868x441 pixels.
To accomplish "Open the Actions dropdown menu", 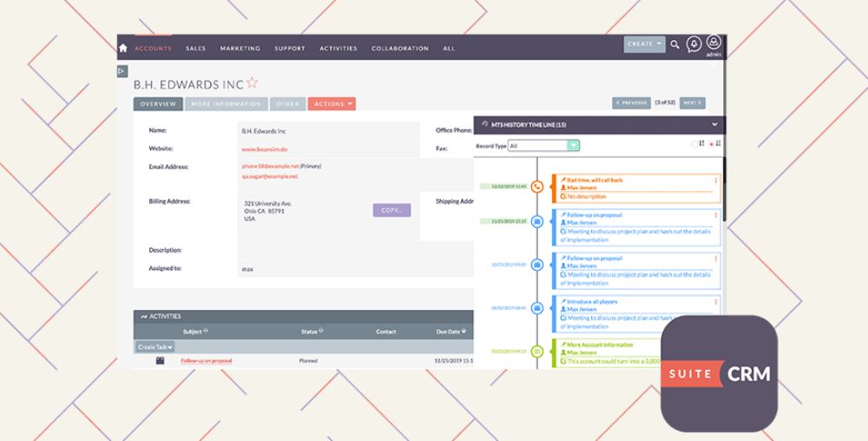I will (332, 104).
